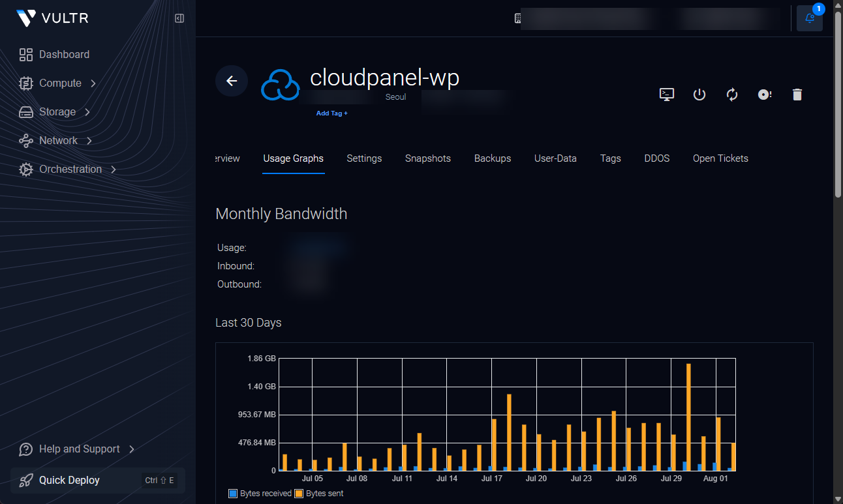
Task: Click the 1.86 GB axis label
Action: [x=262, y=359]
